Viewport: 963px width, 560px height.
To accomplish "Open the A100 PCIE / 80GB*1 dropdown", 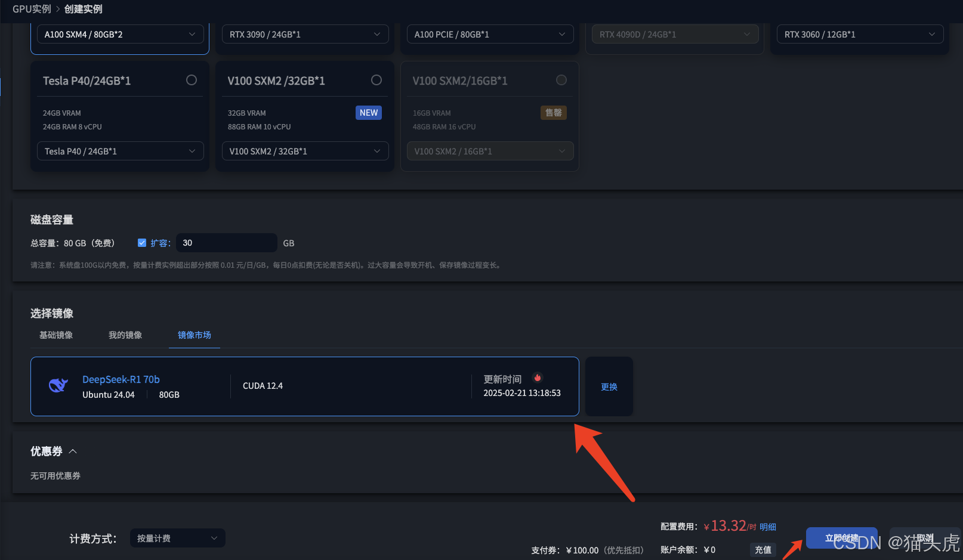I will tap(490, 35).
